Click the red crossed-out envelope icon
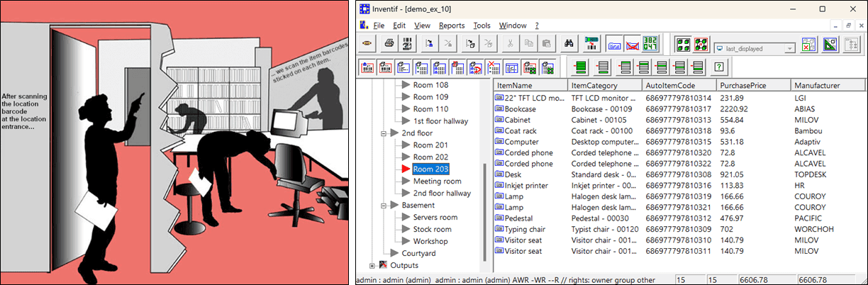 [x=633, y=44]
